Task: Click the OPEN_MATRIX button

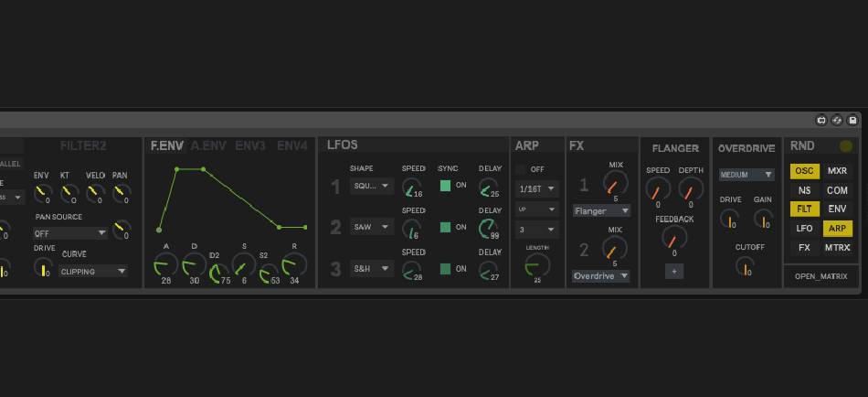Action: (x=821, y=276)
